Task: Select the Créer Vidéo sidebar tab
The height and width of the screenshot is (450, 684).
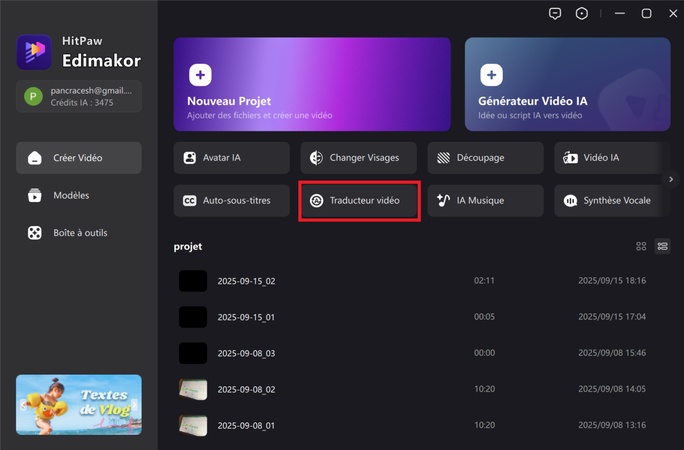Action: [79, 158]
